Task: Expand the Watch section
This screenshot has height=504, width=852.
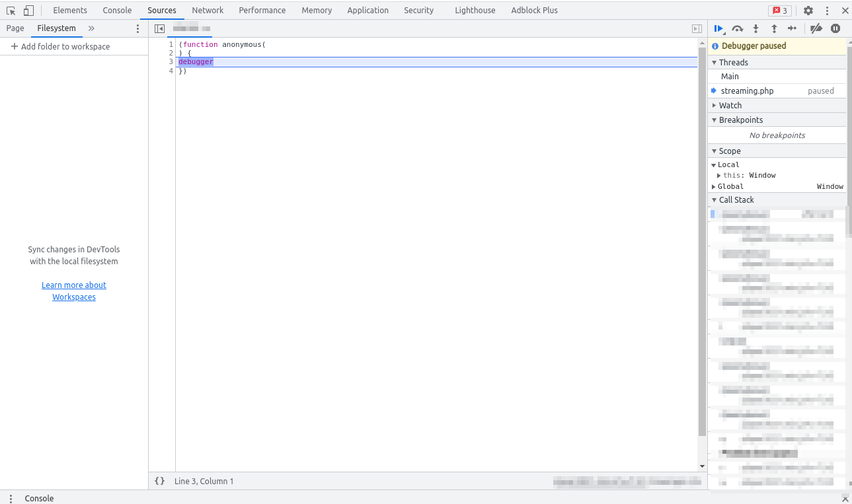Action: [x=730, y=106]
